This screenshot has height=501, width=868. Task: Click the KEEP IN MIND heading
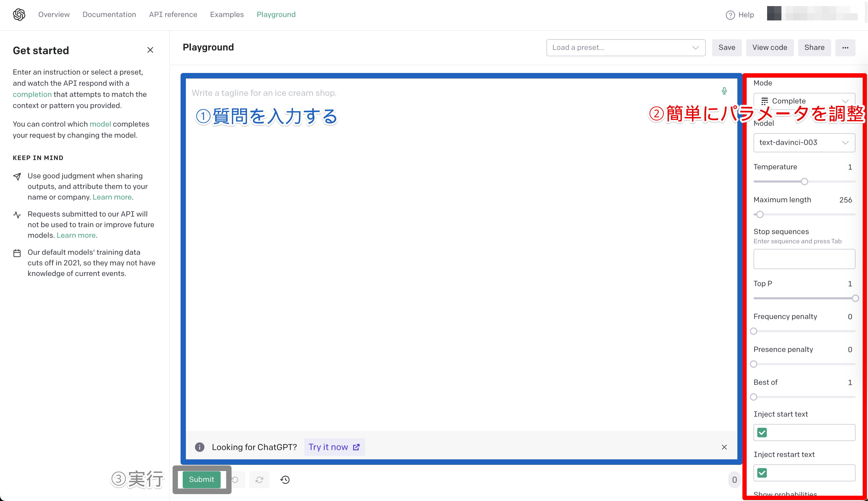click(38, 158)
